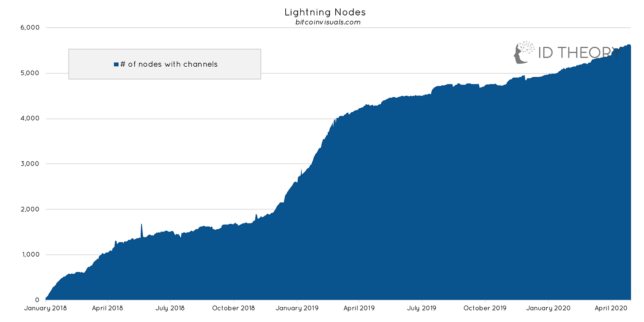644x322 pixels.
Task: Select the 1,000 y-axis value label
Action: tap(30, 255)
